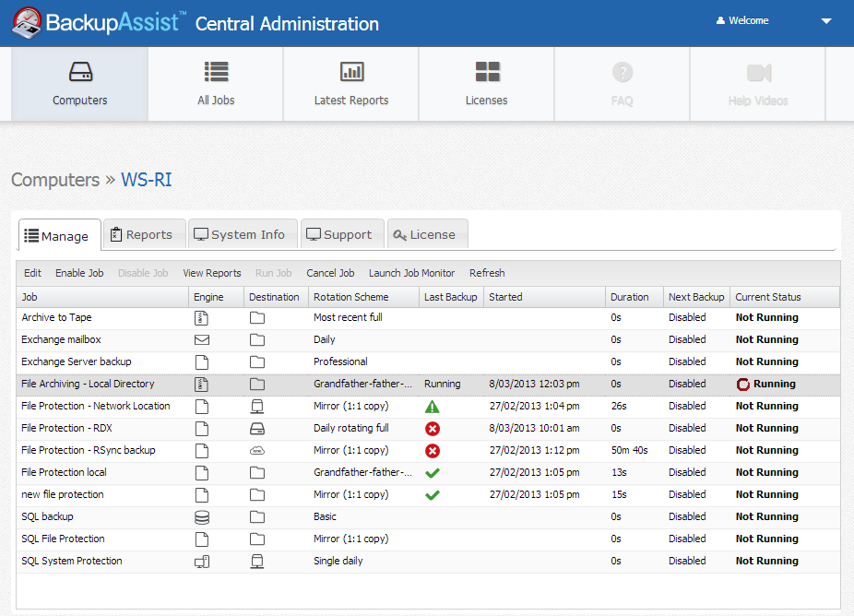Screen dimensions: 854x616
Task: Click RDX drive destination icon
Action: tap(257, 429)
